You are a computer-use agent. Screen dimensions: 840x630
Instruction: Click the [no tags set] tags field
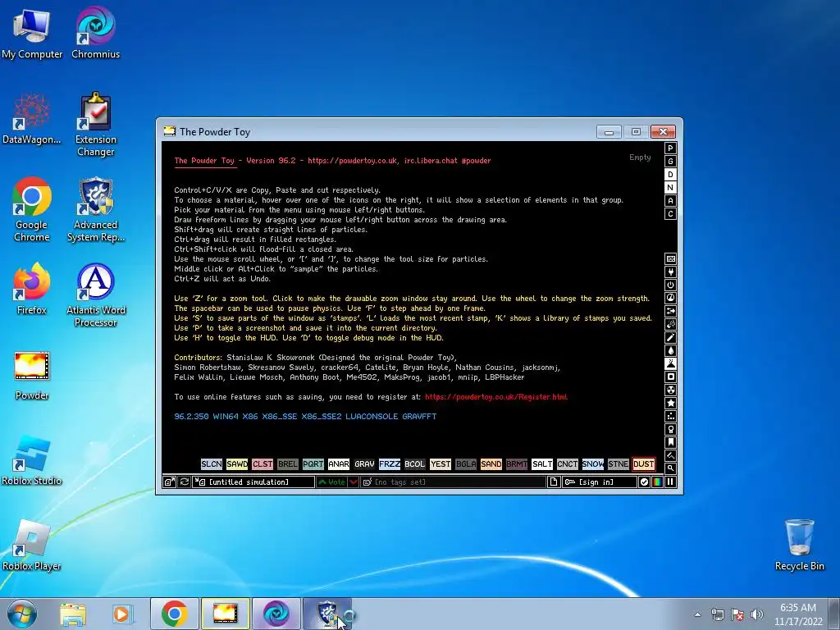pyautogui.click(x=453, y=482)
